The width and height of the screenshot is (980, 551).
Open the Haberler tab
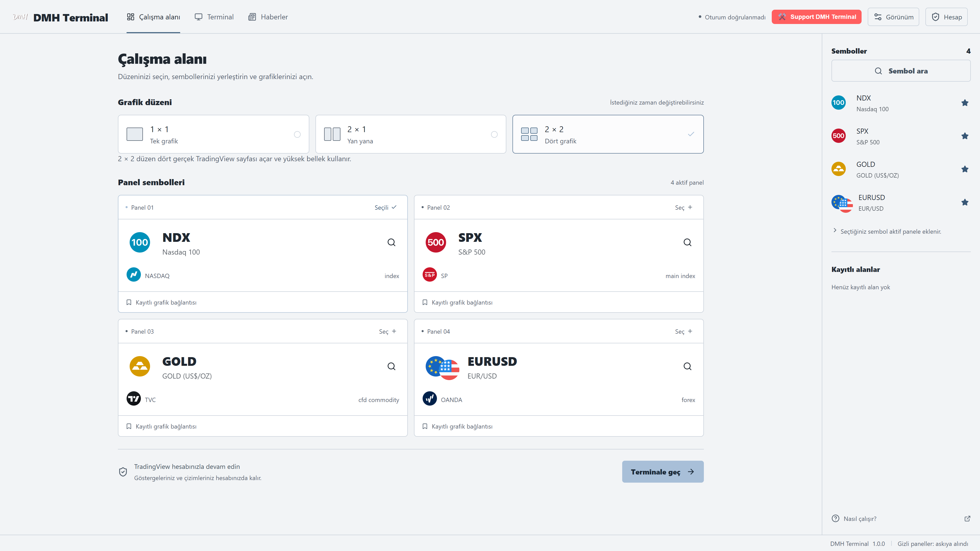point(268,17)
